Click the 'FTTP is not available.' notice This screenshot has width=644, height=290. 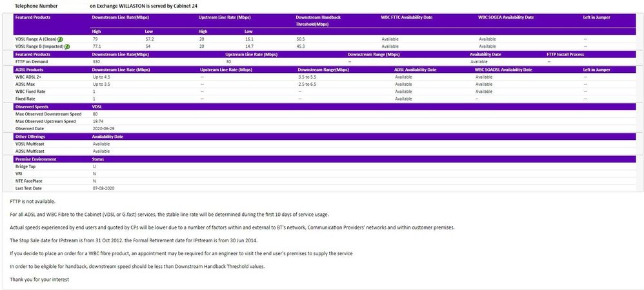(x=32, y=202)
